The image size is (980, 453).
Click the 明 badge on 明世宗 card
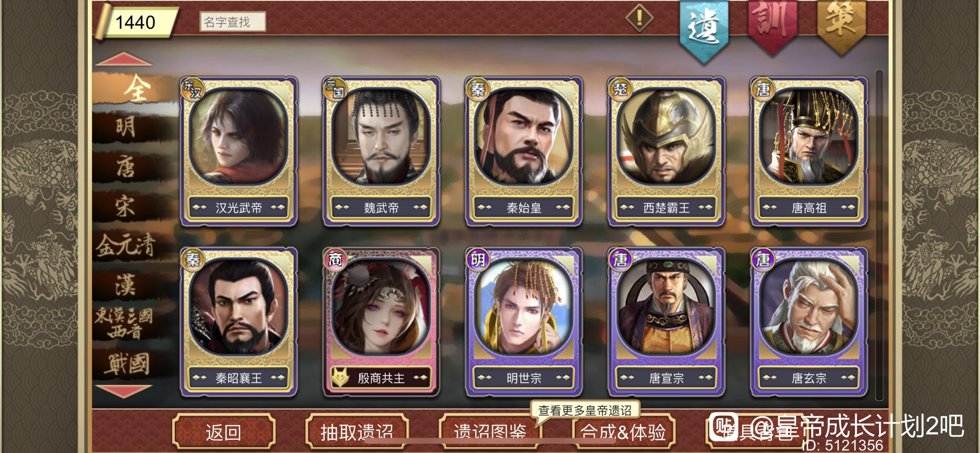click(x=477, y=259)
